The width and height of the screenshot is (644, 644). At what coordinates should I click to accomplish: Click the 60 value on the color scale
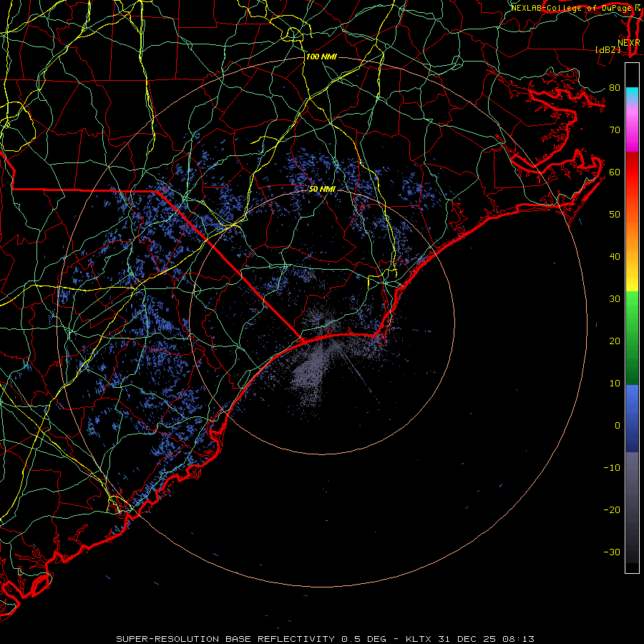point(615,172)
